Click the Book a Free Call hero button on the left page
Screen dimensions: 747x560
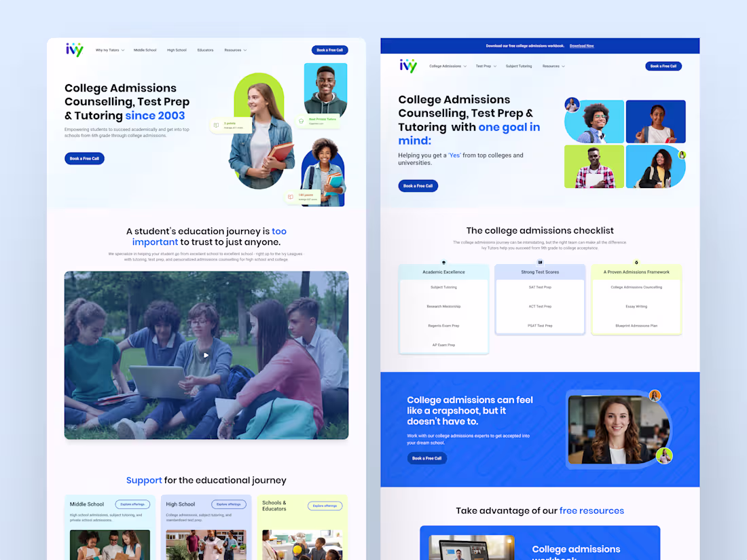click(84, 159)
